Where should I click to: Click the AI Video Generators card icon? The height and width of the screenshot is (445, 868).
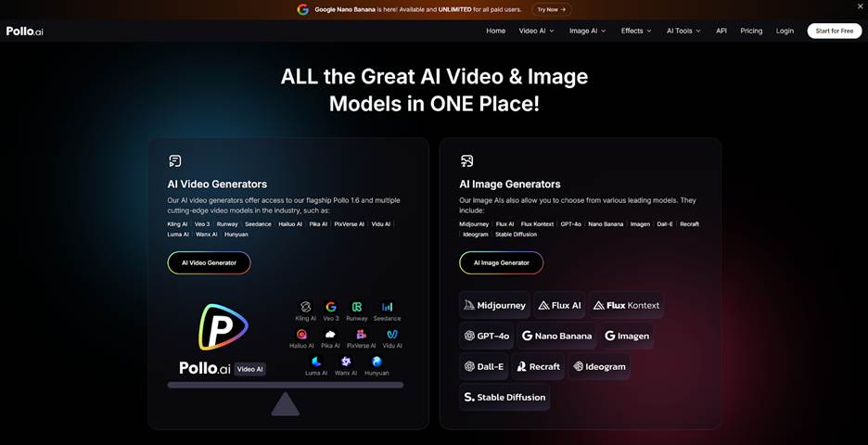pos(175,161)
